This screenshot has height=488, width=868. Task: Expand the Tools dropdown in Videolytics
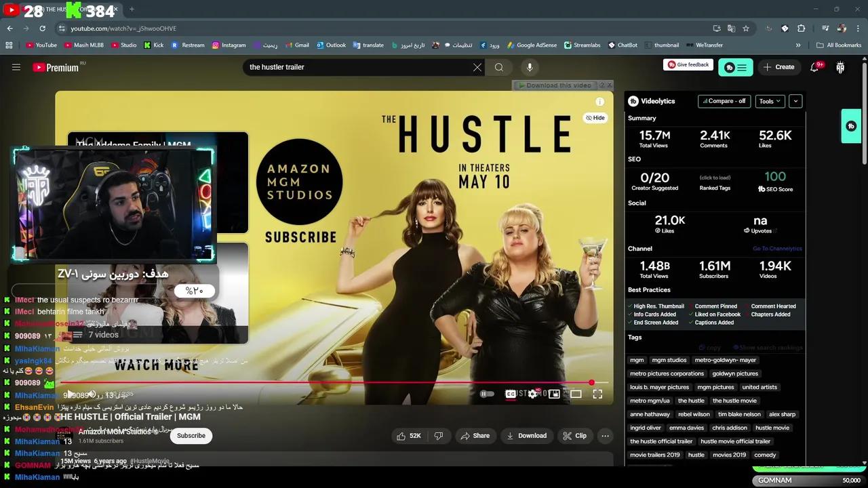[770, 101]
